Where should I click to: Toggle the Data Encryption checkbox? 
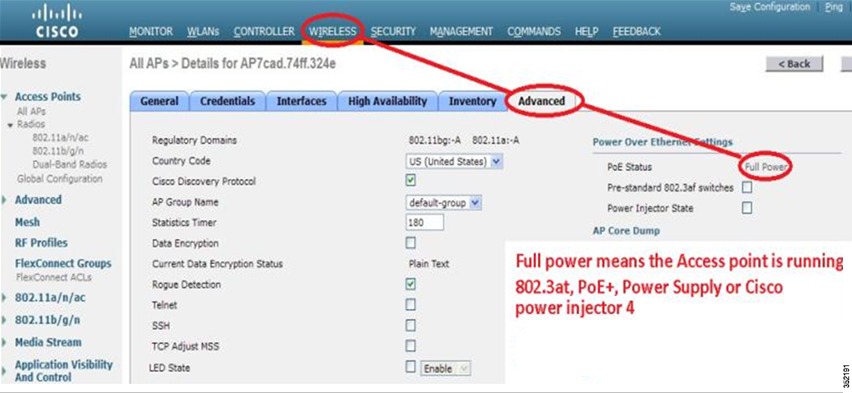(x=411, y=242)
